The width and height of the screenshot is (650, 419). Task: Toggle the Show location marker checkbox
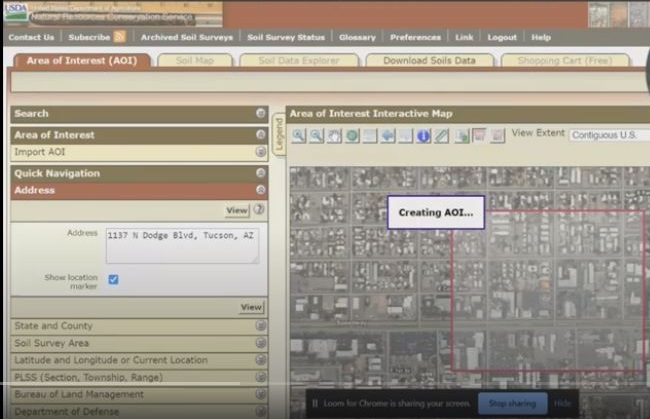coord(113,279)
